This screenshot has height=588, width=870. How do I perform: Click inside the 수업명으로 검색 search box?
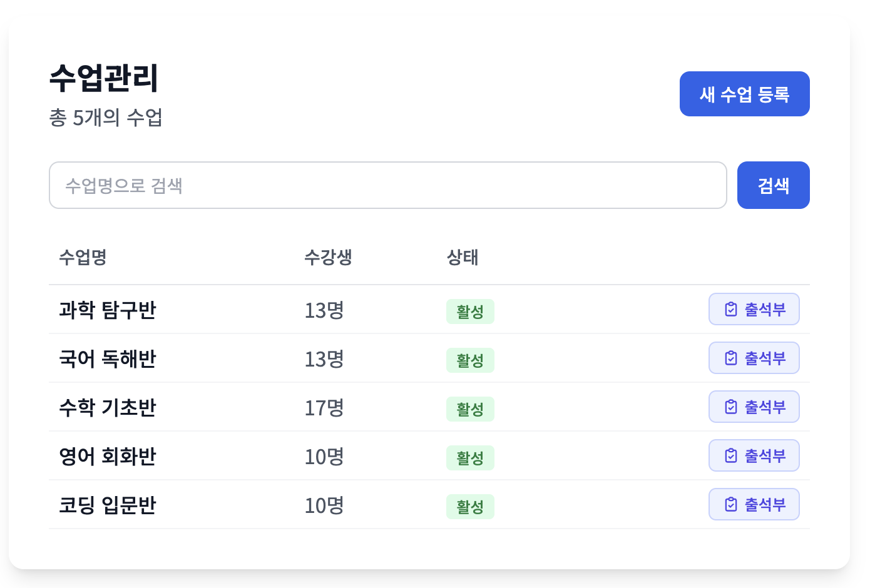tap(388, 185)
